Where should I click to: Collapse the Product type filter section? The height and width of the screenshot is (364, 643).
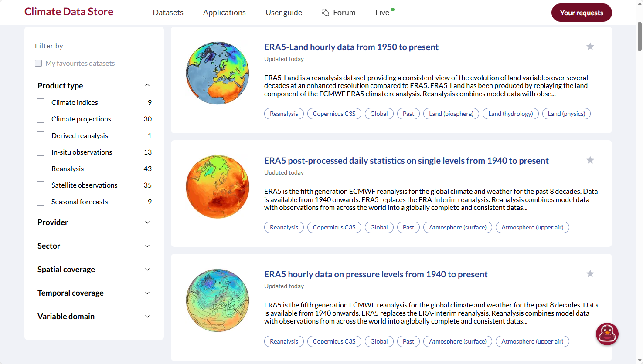[x=147, y=85]
